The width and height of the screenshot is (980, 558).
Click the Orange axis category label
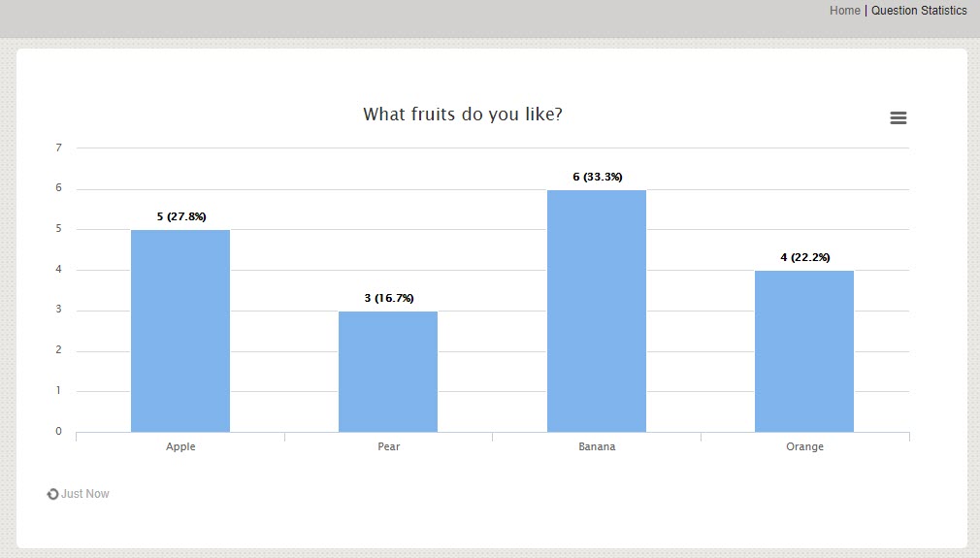[x=804, y=446]
